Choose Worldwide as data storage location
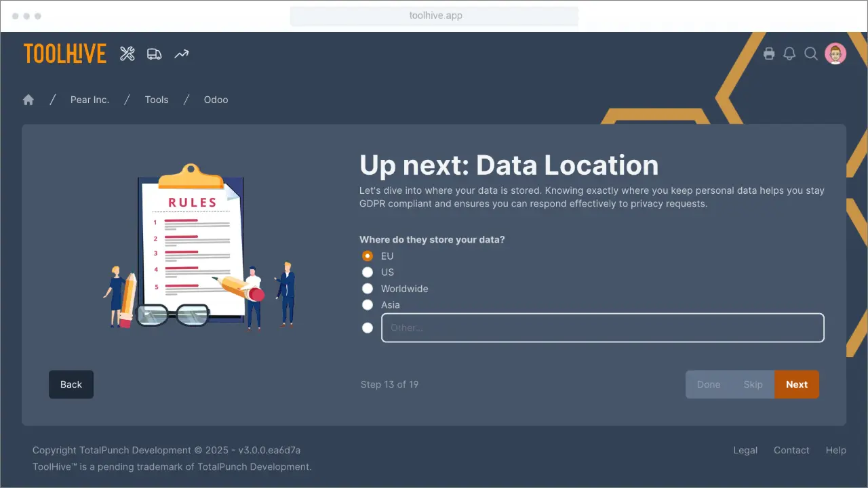Screen dimensions: 868x488 click(x=367, y=288)
